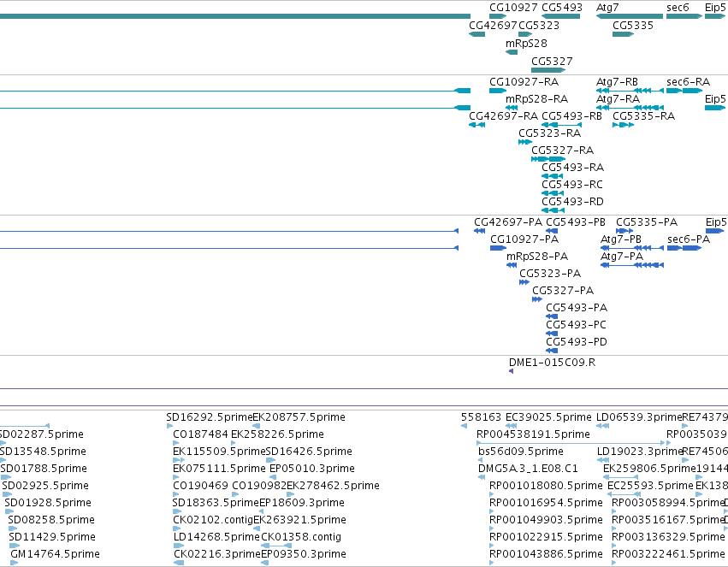
Task: Select the EC39025.5prime EST label
Action: (549, 417)
